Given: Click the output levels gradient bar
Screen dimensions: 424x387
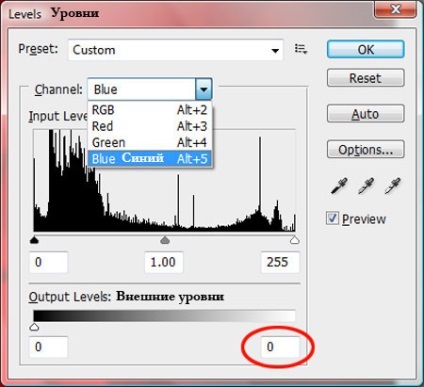Looking at the screenshot, I should tap(164, 316).
